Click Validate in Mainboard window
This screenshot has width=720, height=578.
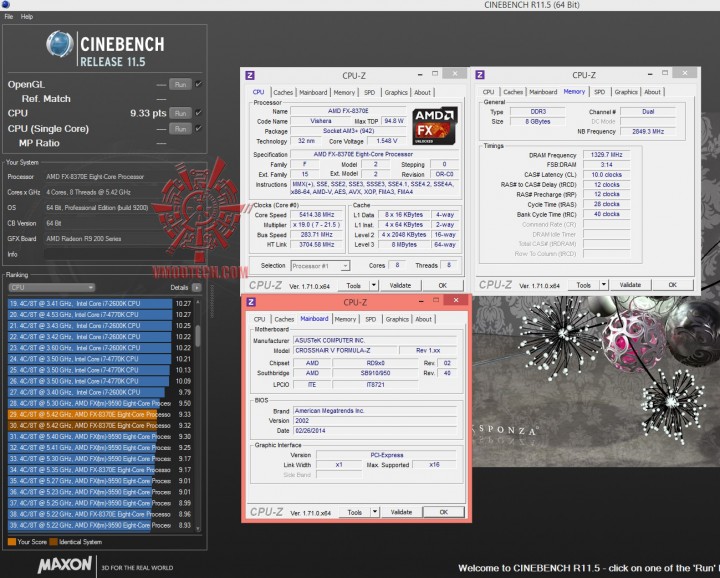click(401, 512)
